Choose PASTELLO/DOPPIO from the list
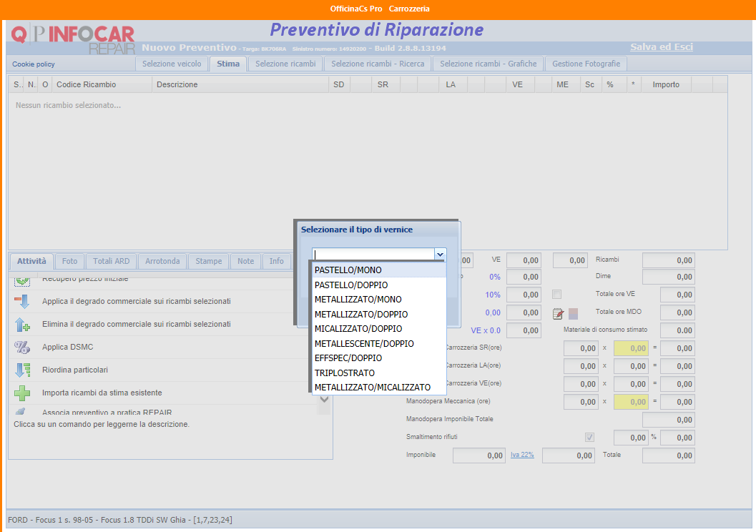 (x=379, y=285)
